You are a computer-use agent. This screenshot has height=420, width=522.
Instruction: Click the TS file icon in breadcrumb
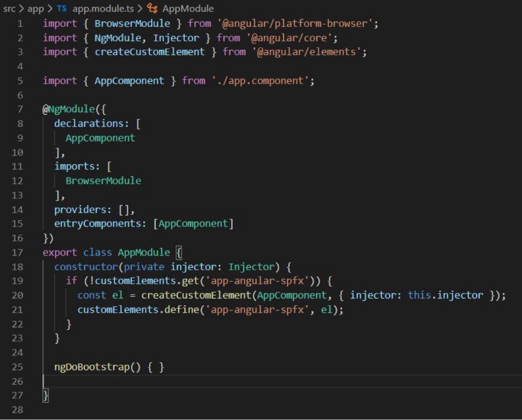(x=61, y=9)
